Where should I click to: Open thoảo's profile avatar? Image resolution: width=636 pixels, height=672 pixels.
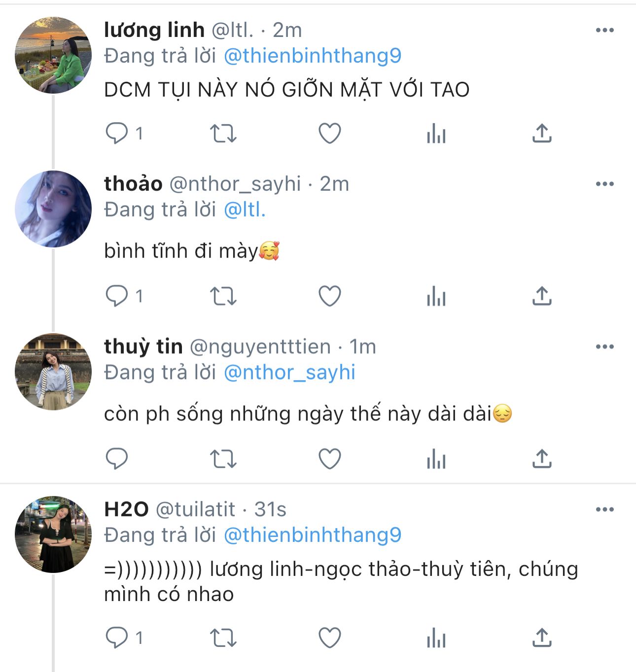pos(53,209)
